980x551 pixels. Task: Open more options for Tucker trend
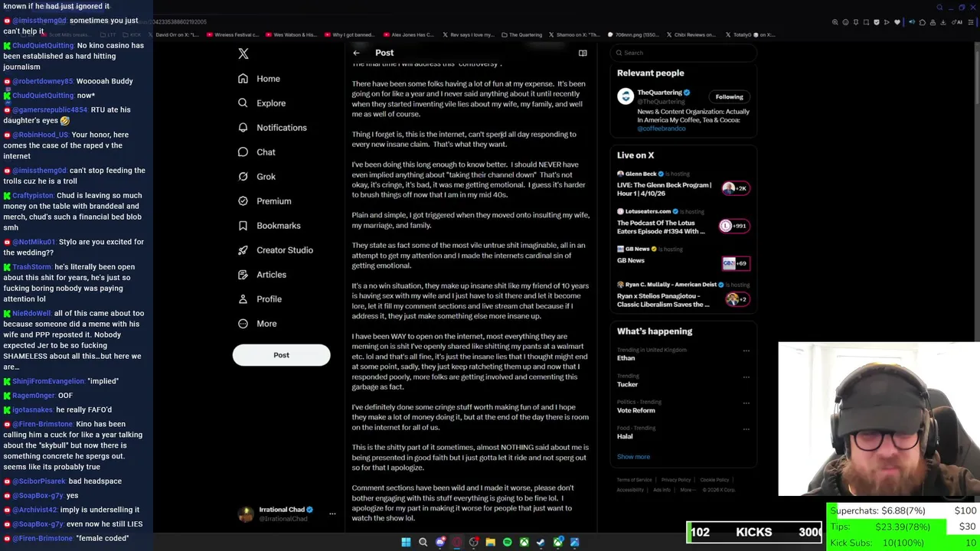point(746,377)
